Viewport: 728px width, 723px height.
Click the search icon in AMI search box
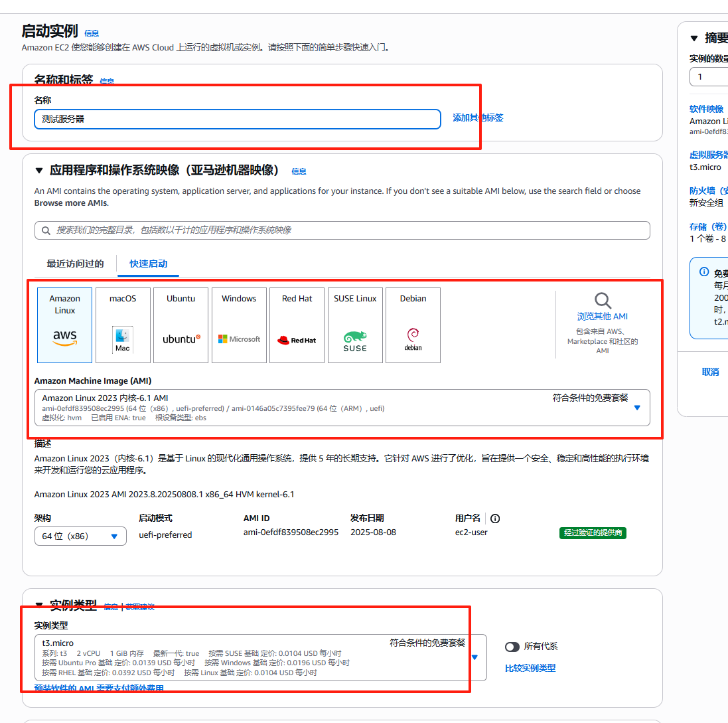(x=46, y=230)
